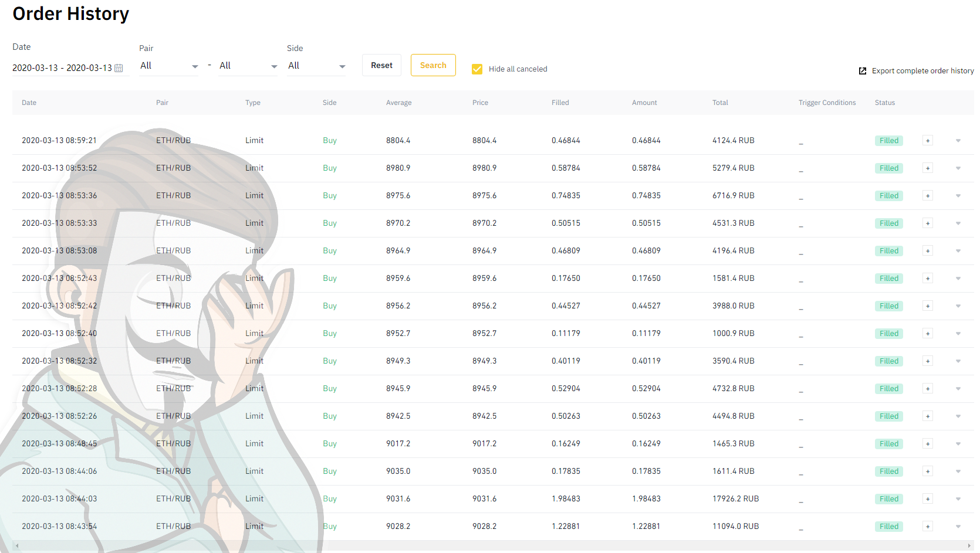Image resolution: width=980 pixels, height=553 pixels.
Task: Open the date range calendar icon
Action: pyautogui.click(x=119, y=68)
